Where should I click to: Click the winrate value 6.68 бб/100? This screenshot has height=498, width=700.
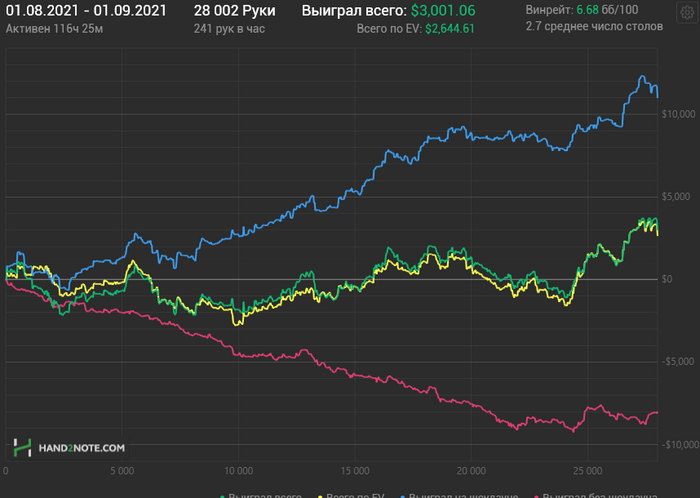(x=607, y=9)
